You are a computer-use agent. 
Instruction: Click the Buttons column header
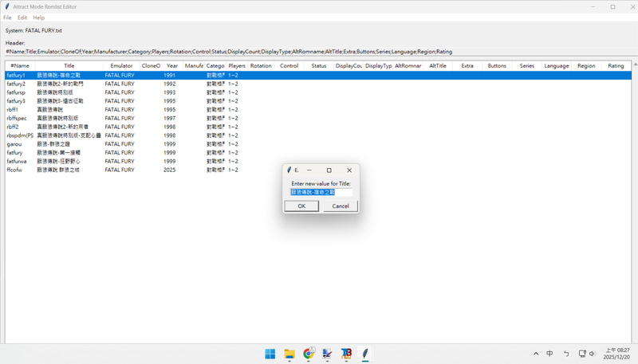click(497, 65)
